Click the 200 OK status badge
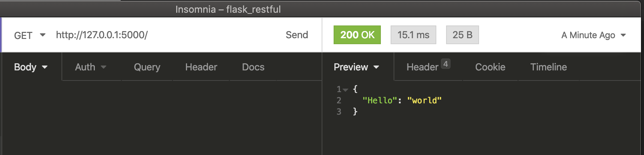The width and height of the screenshot is (644, 155). click(x=357, y=35)
